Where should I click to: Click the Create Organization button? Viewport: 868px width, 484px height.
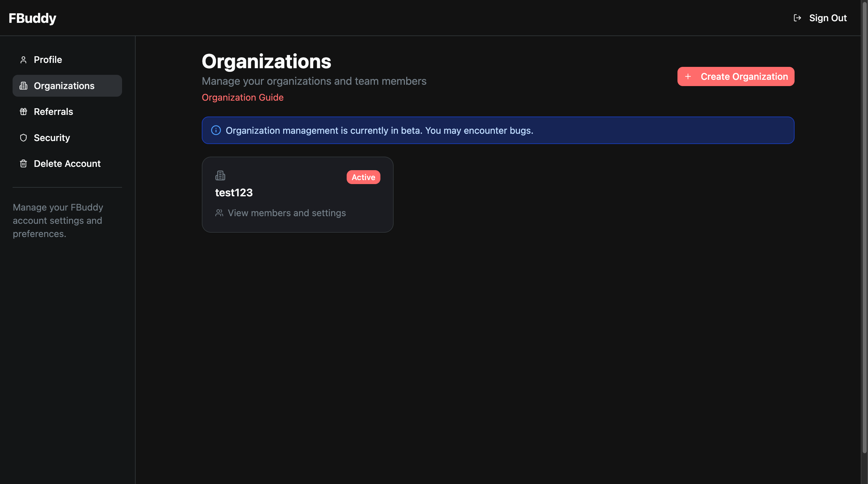tap(736, 76)
